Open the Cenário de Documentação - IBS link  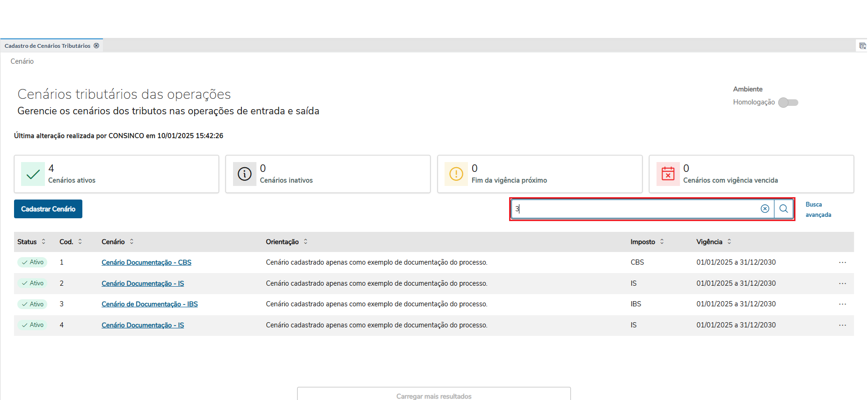(150, 304)
